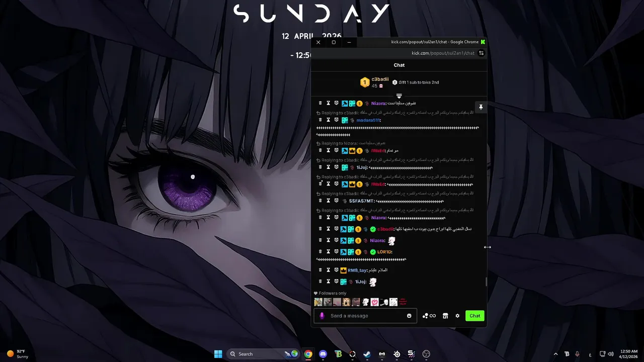This screenshot has height=362, width=644.
Task: Open the emoji picker in message box
Action: (x=409, y=316)
